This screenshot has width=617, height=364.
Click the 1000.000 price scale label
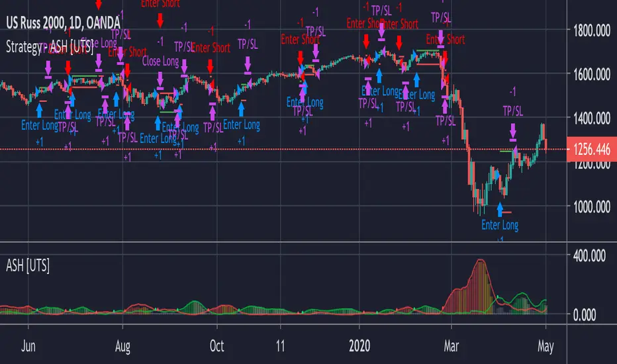click(x=592, y=206)
